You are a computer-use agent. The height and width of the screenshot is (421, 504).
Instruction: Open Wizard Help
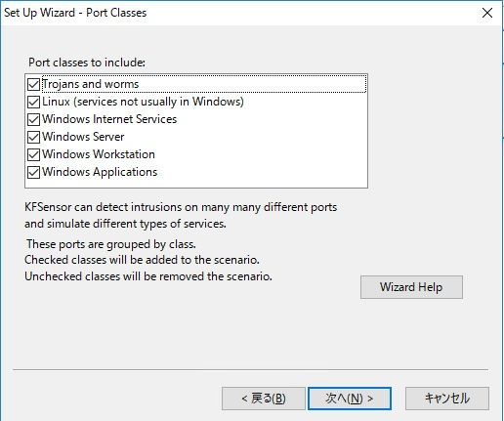pos(411,287)
